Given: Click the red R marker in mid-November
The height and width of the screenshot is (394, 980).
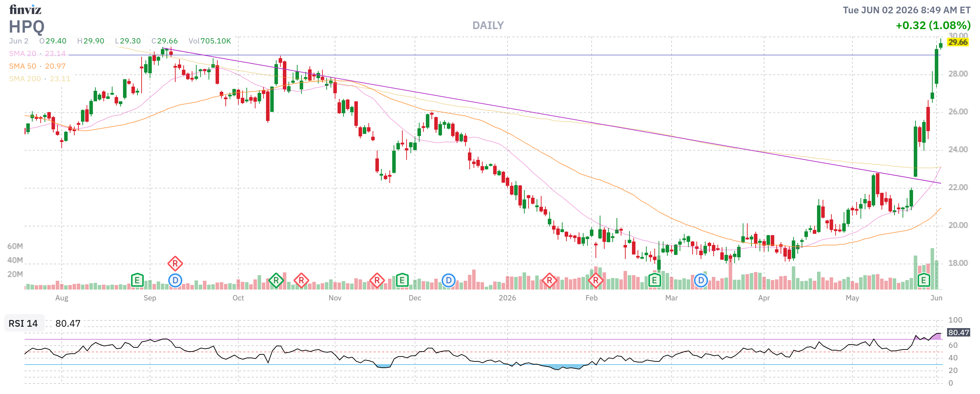Looking at the screenshot, I should click(x=377, y=281).
